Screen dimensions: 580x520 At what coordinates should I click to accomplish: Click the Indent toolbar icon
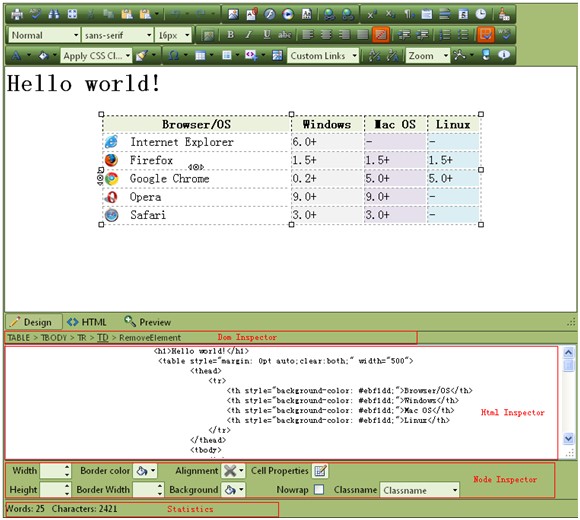point(404,35)
